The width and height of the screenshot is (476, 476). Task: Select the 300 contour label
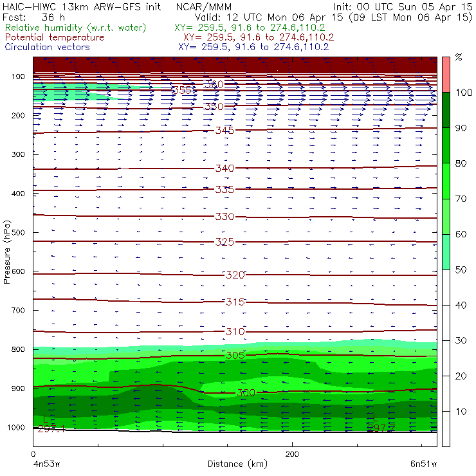tap(246, 393)
